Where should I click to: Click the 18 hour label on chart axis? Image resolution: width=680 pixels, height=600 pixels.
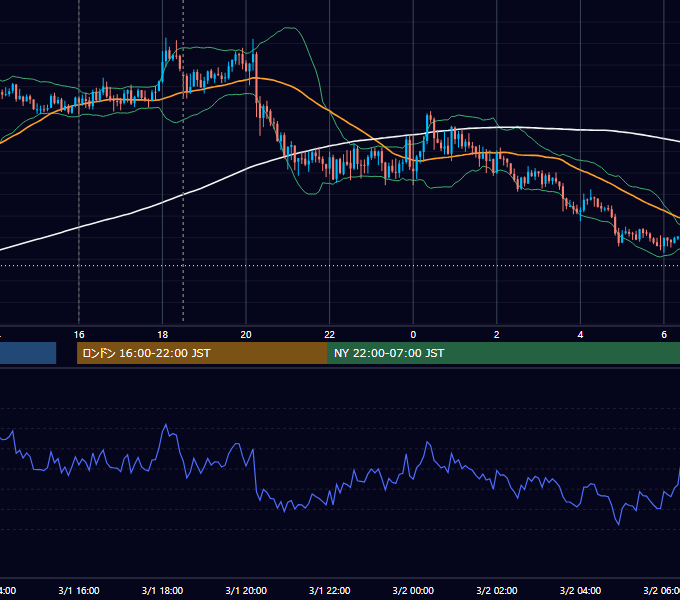pyautogui.click(x=162, y=335)
